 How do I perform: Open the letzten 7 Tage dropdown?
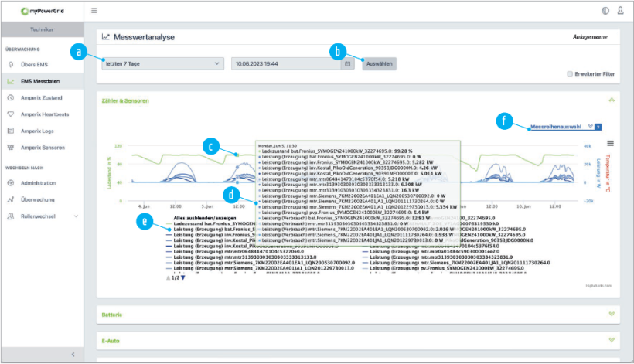click(161, 64)
